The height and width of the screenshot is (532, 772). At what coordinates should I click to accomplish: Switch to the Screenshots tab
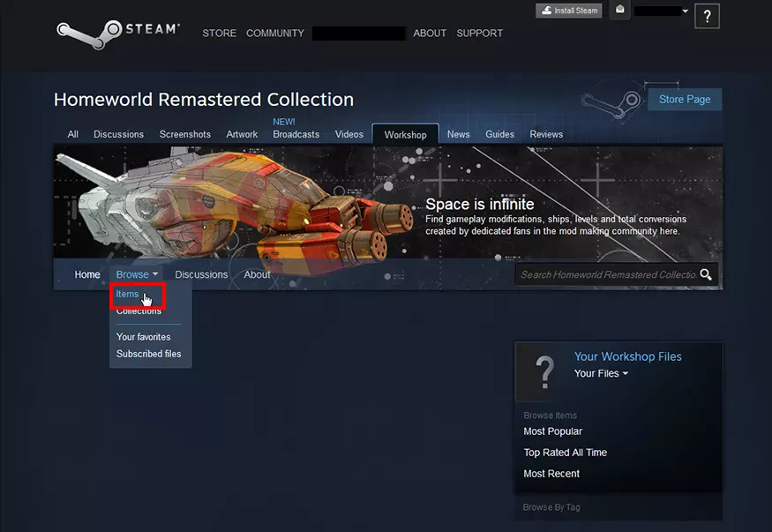coord(185,134)
